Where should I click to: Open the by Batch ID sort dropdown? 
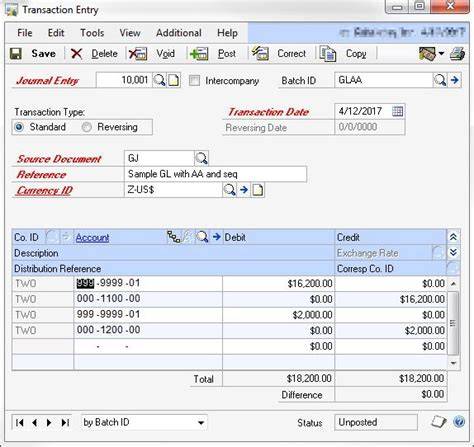click(201, 423)
